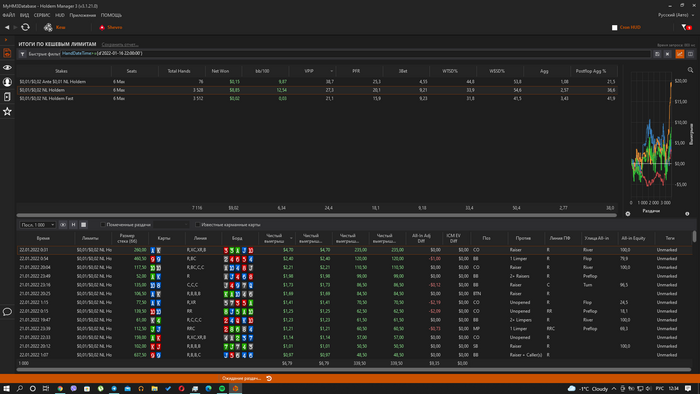Open the player profile icon in the sidebar
The width and height of the screenshot is (700, 394).
[x=7, y=82]
